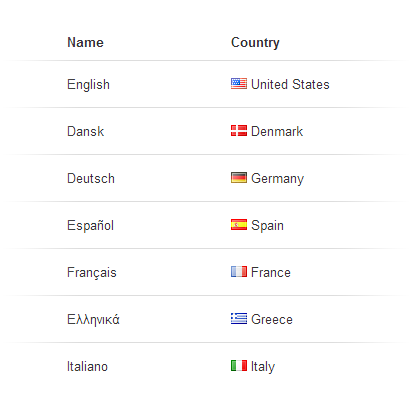410x410 pixels.
Task: Click the Spain flag icon
Action: [239, 225]
